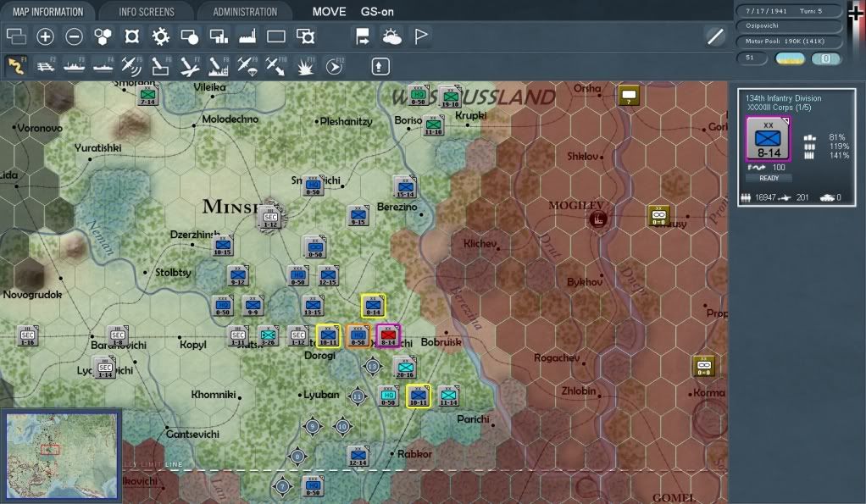
Task: Select the 9-15 infantry unit counter
Action: pyautogui.click(x=358, y=215)
